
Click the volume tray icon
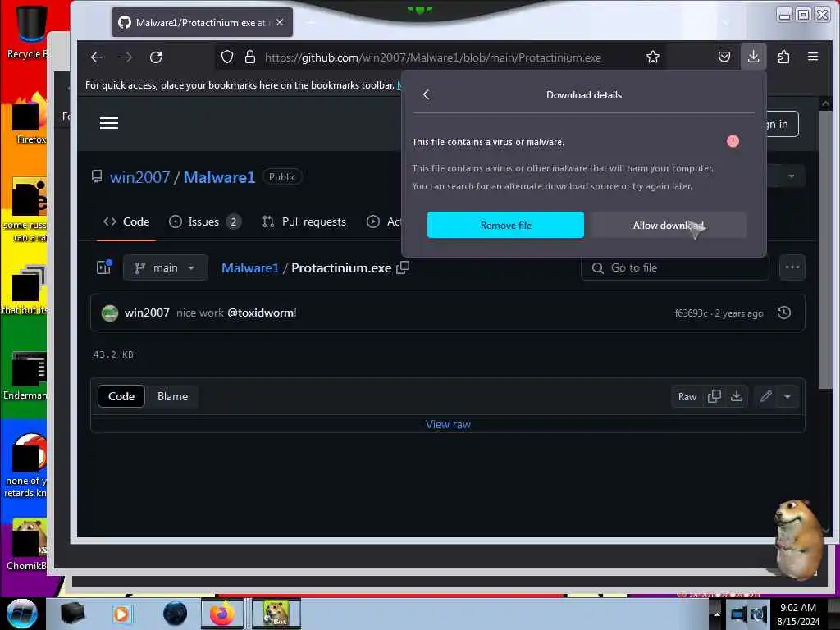[759, 614]
